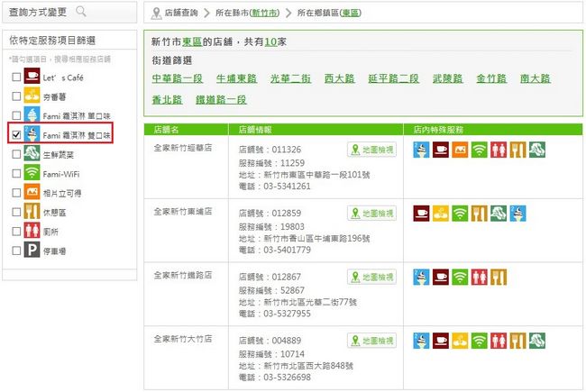The height and width of the screenshot is (392, 586).
Task: Filter by street 光華二街
Action: click(290, 78)
